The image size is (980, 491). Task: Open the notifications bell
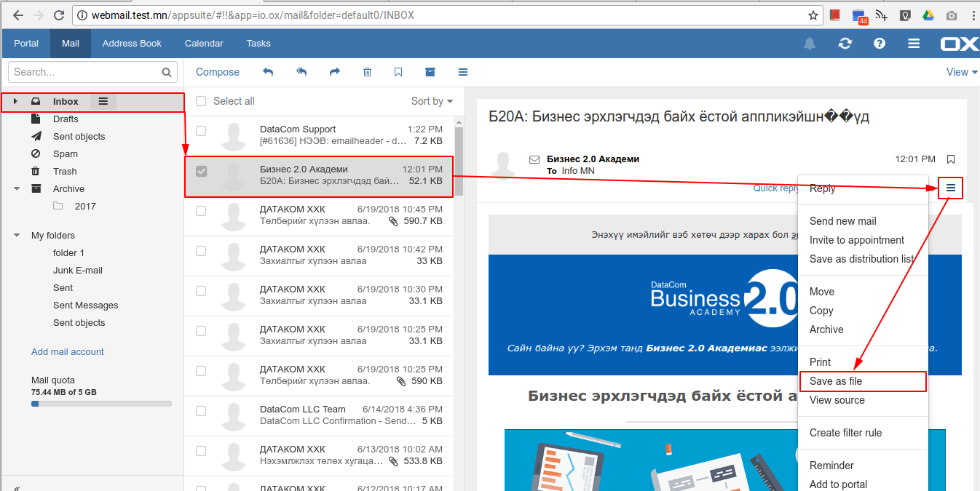(810, 44)
